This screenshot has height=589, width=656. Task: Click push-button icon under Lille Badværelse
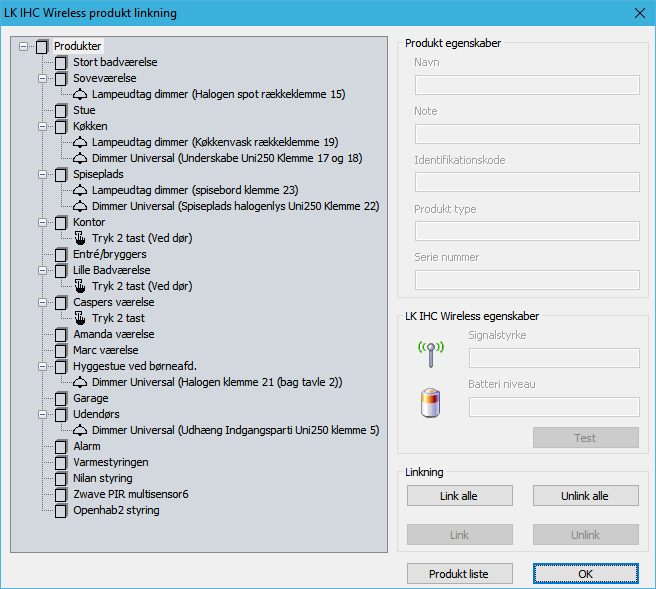click(80, 286)
